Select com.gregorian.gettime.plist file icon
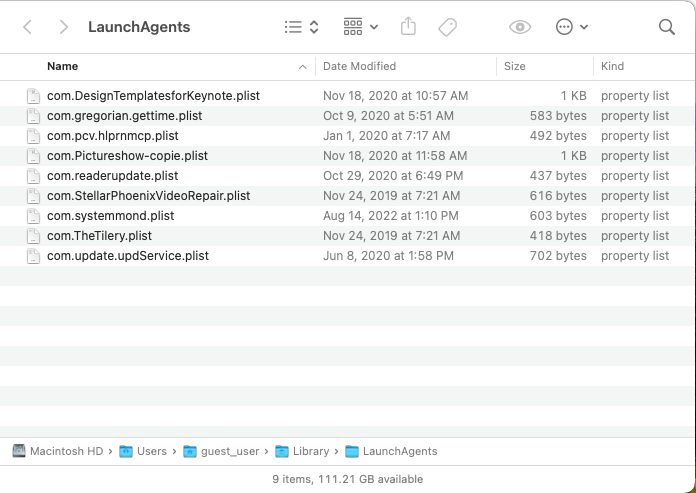This screenshot has height=493, width=696. [x=33, y=116]
